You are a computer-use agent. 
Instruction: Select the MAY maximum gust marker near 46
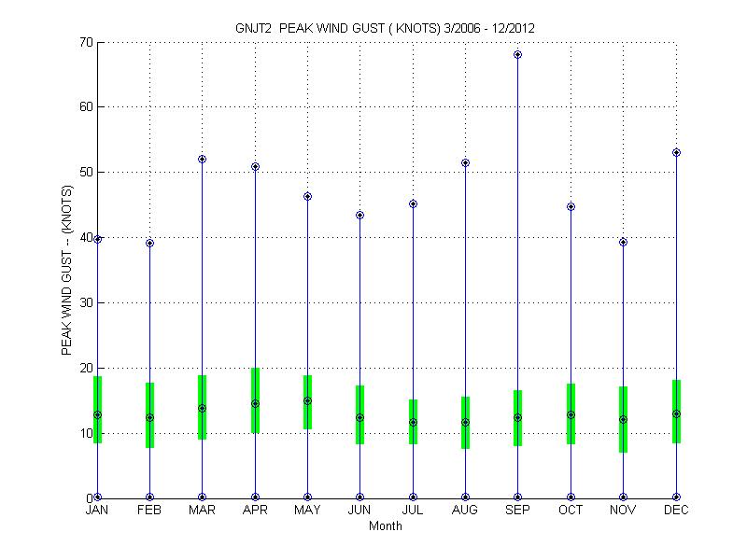point(308,196)
